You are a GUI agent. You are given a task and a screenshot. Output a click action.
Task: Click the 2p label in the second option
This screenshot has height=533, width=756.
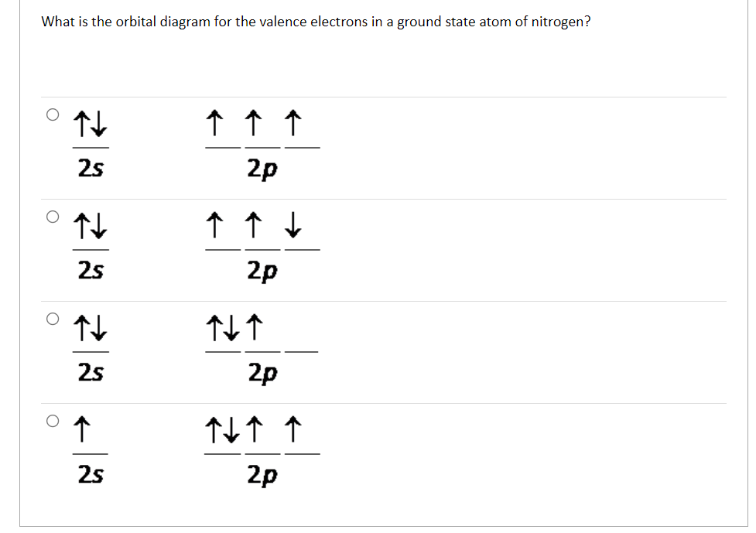262,269
